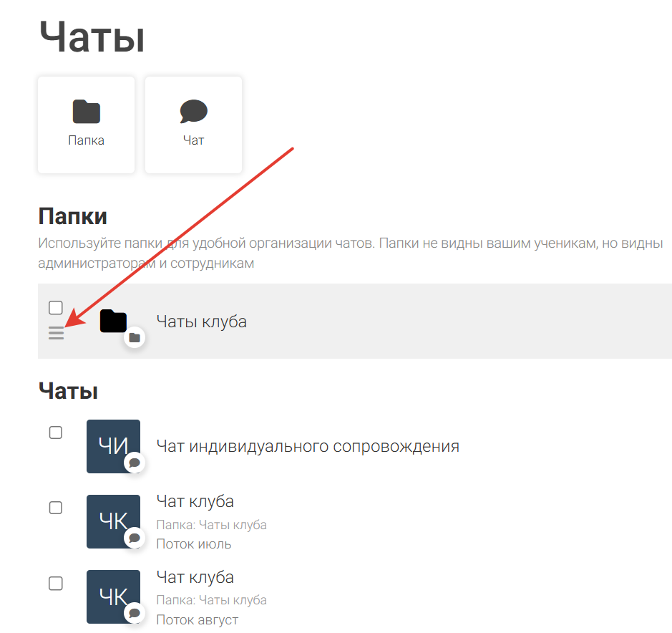Tick the checkbox for Чаты клуба folder
Viewport: 672px width, 633px height.
pyautogui.click(x=56, y=307)
